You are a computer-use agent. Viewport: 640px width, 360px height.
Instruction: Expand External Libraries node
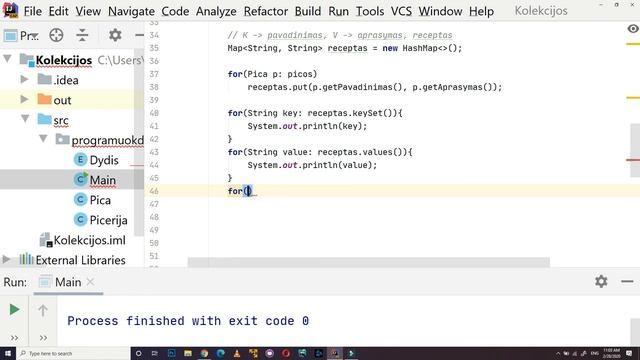(x=7, y=259)
